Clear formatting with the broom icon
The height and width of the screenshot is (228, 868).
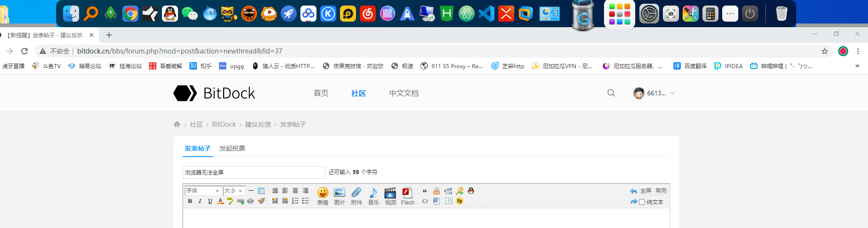point(261,201)
